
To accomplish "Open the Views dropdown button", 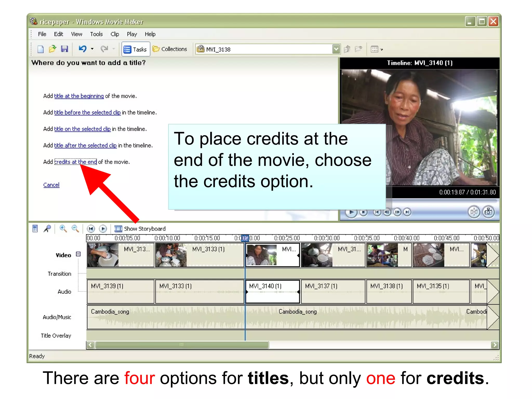I will 377,49.
